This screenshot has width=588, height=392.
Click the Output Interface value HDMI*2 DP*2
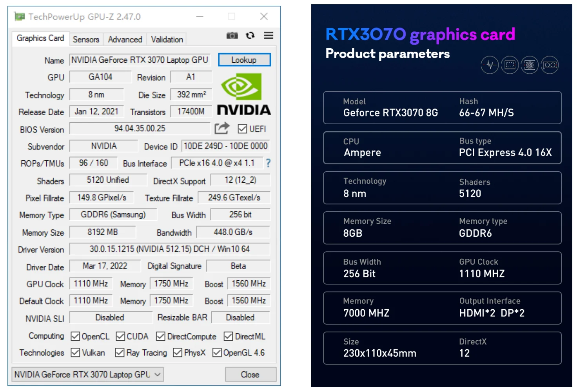click(492, 313)
